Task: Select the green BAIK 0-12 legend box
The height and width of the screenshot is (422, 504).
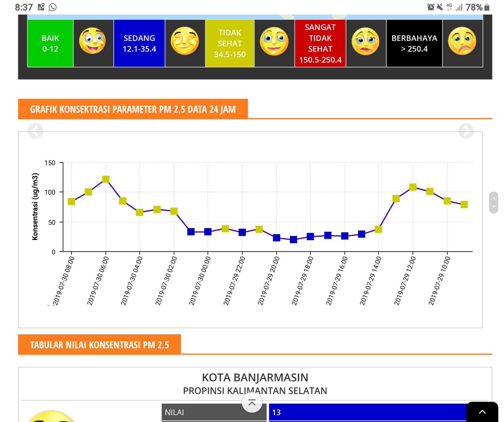Action: pyautogui.click(x=50, y=43)
